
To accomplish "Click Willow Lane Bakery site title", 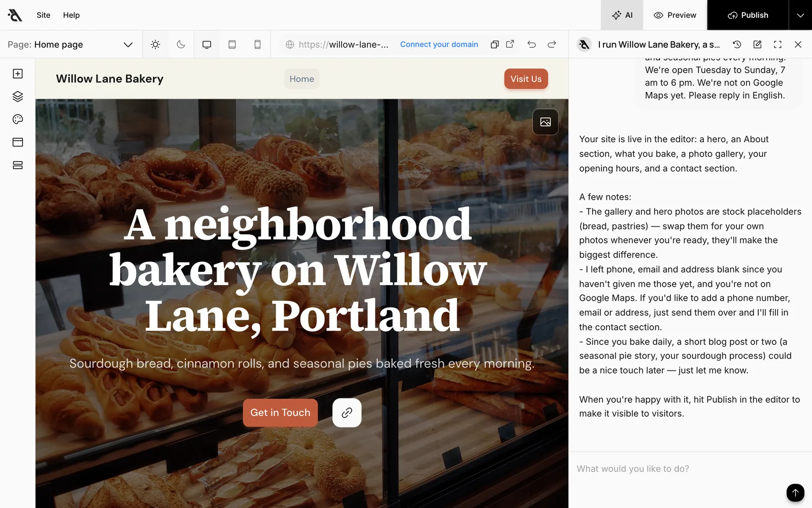I will click(x=110, y=79).
